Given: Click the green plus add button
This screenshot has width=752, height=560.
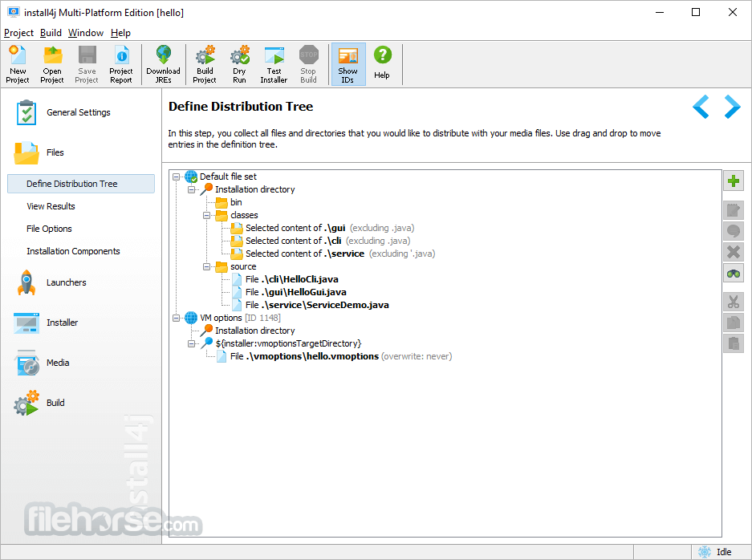Looking at the screenshot, I should pos(734,181).
